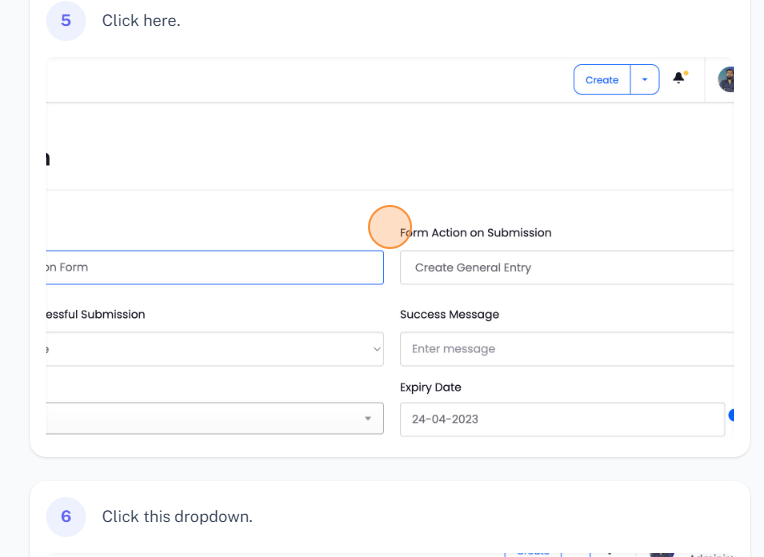Screen dimensions: 764x557
Task: Click the Expiry Date field
Action: coord(562,419)
